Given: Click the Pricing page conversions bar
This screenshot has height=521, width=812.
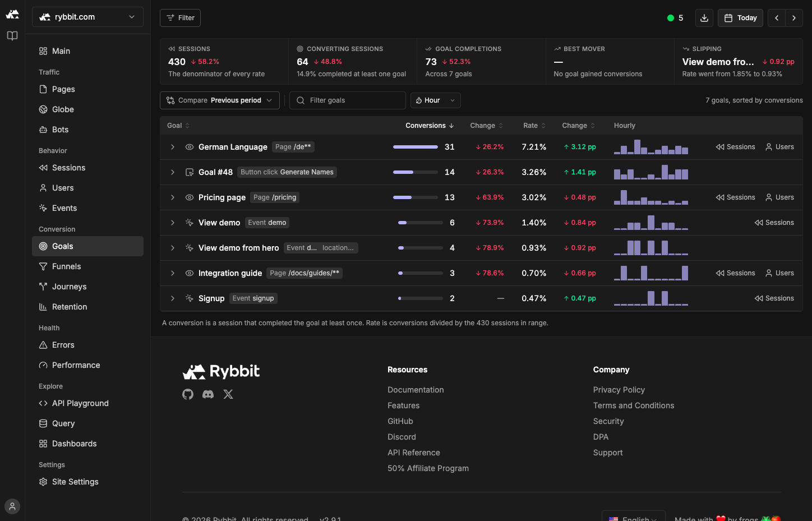Looking at the screenshot, I should [416, 197].
